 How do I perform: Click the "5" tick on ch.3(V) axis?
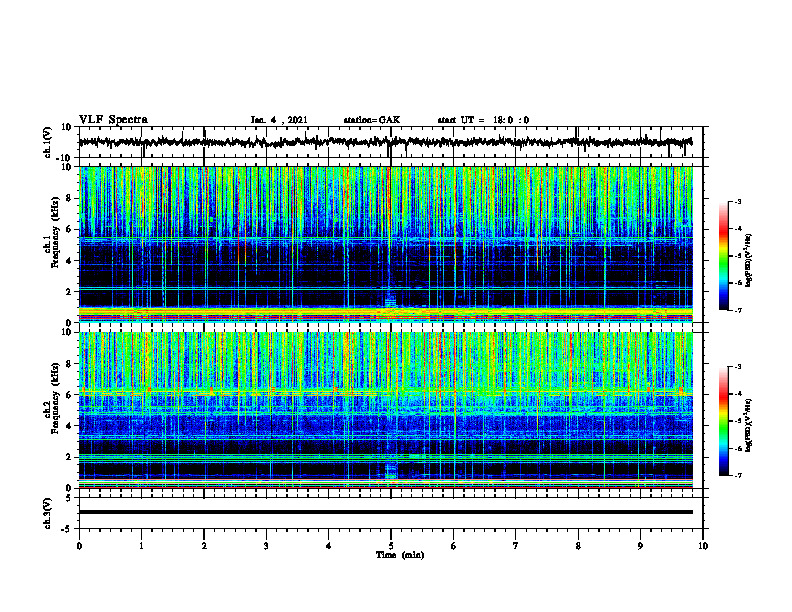point(69,498)
